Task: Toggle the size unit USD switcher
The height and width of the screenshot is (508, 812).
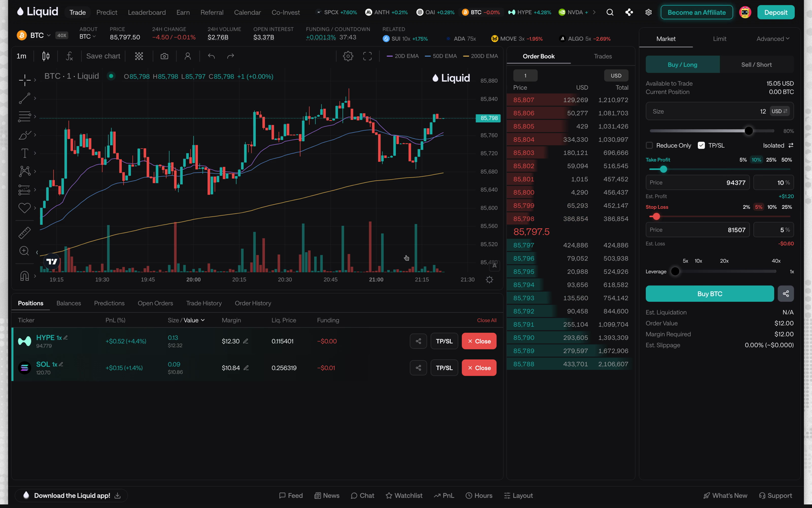Action: point(780,111)
